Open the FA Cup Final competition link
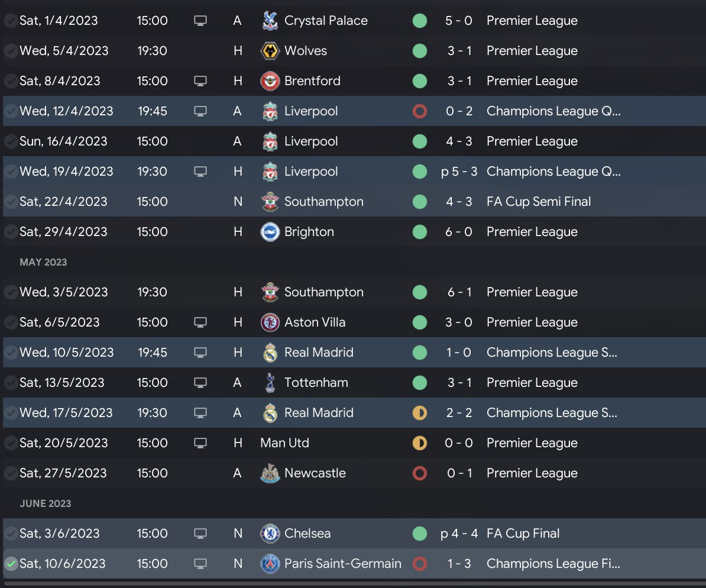The width and height of the screenshot is (706, 588). 523,534
